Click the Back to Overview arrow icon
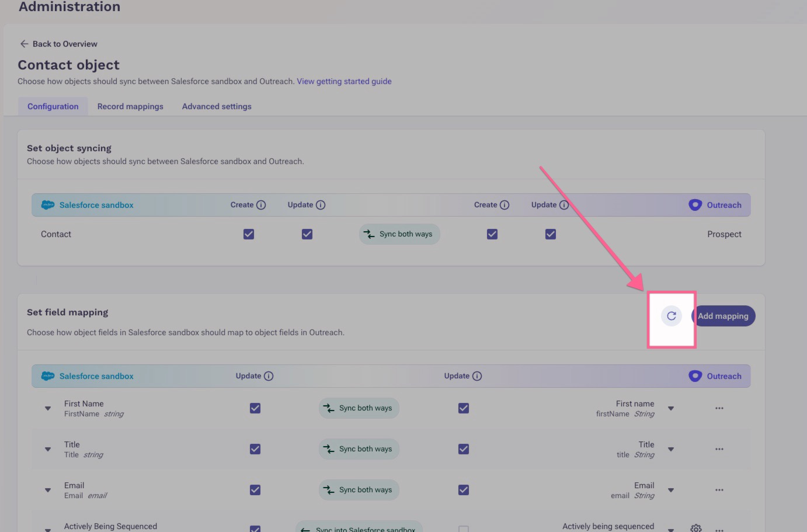 (24, 44)
